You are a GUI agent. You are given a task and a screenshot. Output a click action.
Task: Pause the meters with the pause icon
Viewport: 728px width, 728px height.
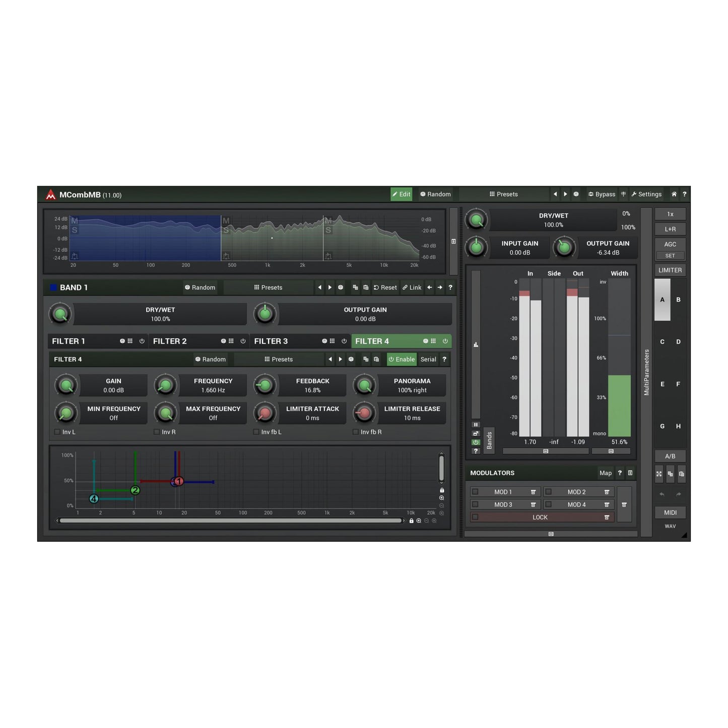tap(476, 425)
